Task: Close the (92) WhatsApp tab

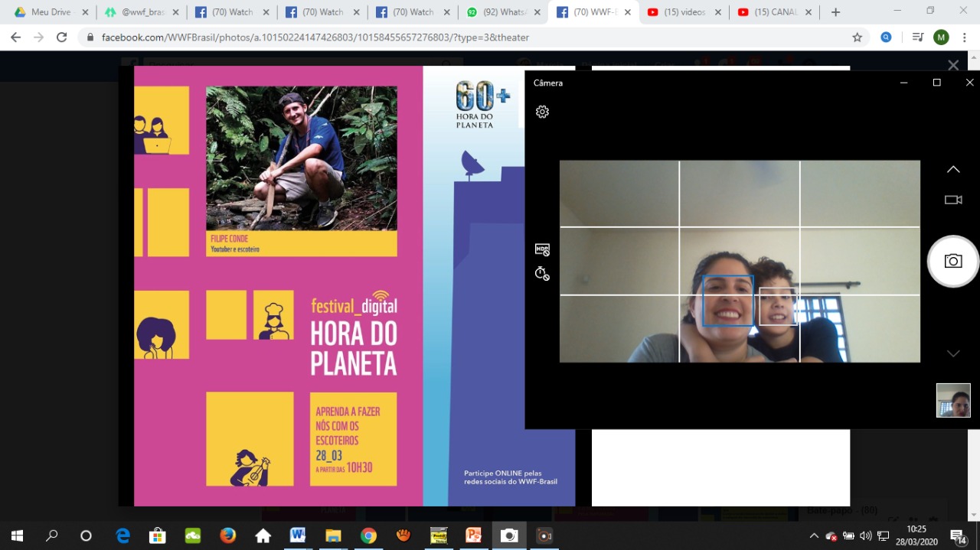Action: point(537,12)
